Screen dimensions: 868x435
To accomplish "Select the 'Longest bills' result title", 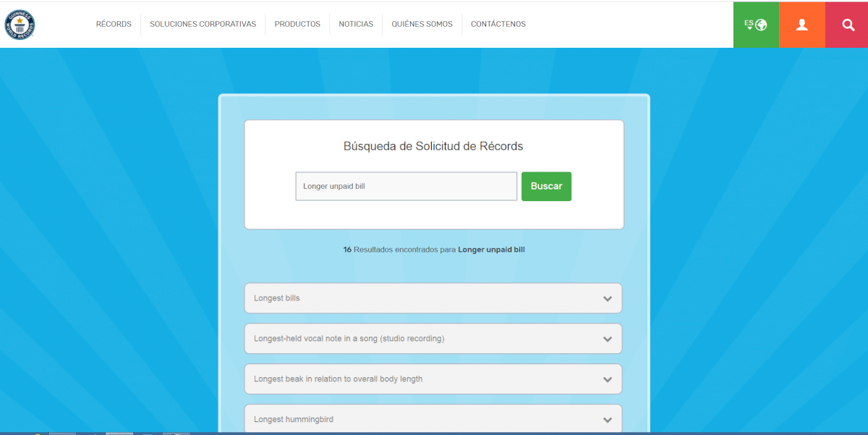I will point(276,298).
